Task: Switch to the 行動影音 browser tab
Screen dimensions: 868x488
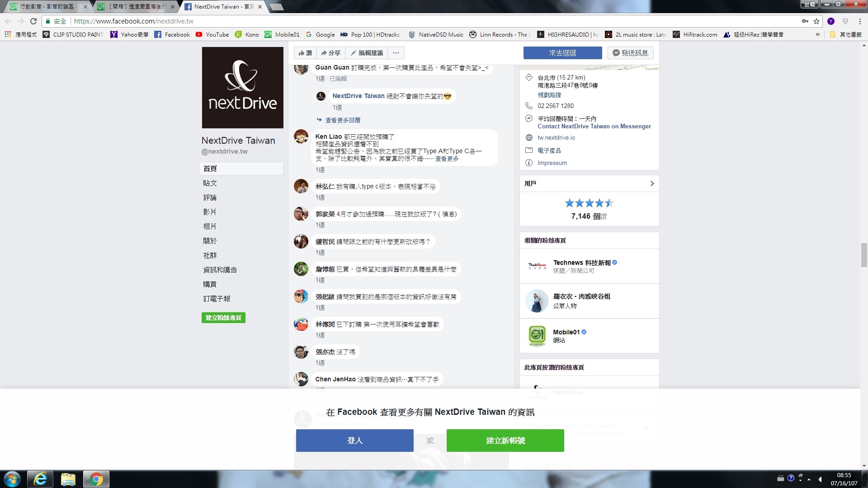Action: 47,7
